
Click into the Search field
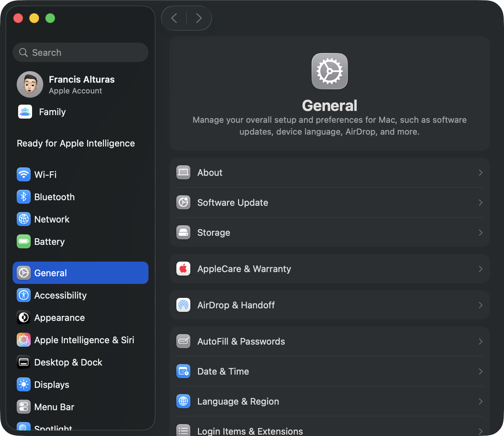pos(84,53)
